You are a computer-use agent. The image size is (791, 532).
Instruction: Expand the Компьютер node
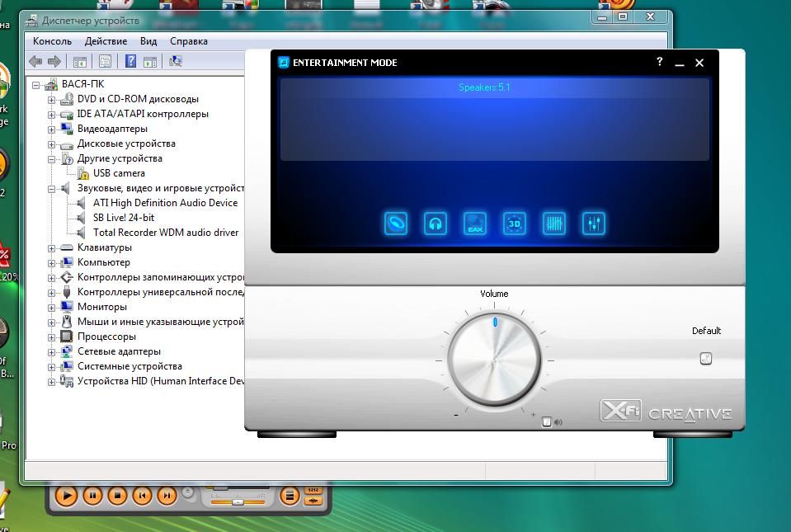[x=51, y=263]
